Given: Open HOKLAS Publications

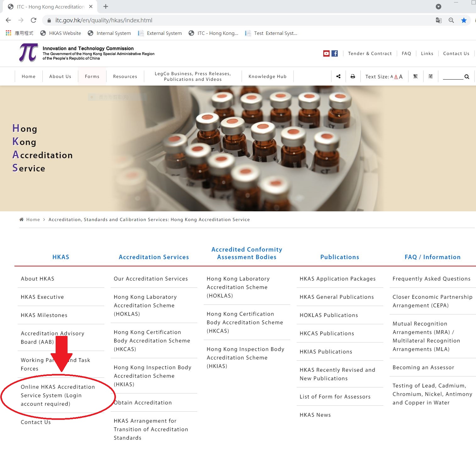Looking at the screenshot, I should click(329, 315).
